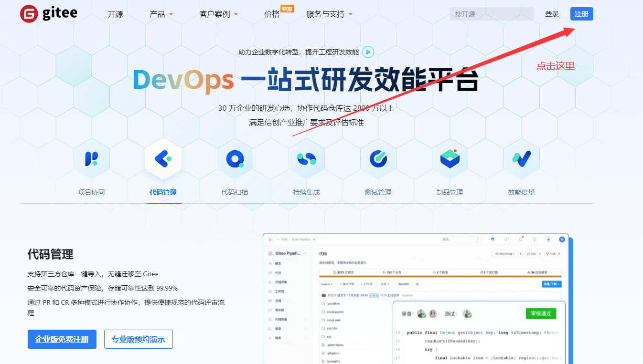Viewport: 643px width, 364px height.
Task: Open the 效能度量 feature icon
Action: (521, 159)
